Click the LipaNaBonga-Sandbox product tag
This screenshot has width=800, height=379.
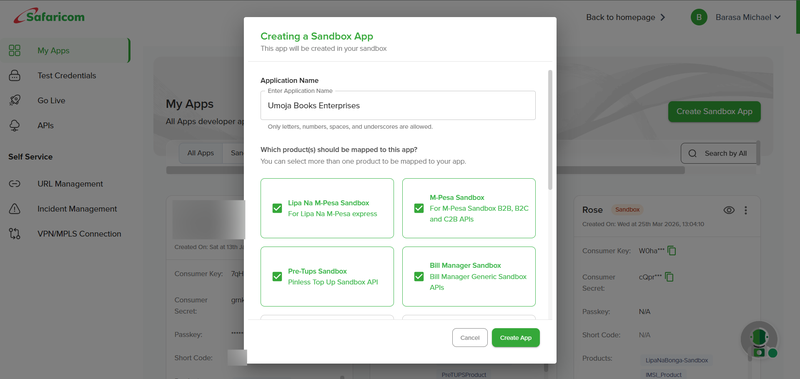click(x=677, y=360)
